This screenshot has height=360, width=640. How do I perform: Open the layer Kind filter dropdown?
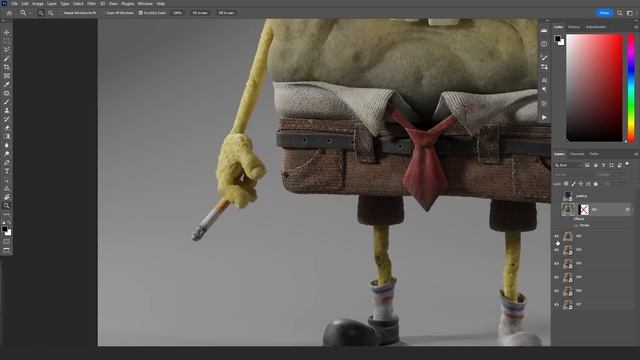tap(567, 165)
